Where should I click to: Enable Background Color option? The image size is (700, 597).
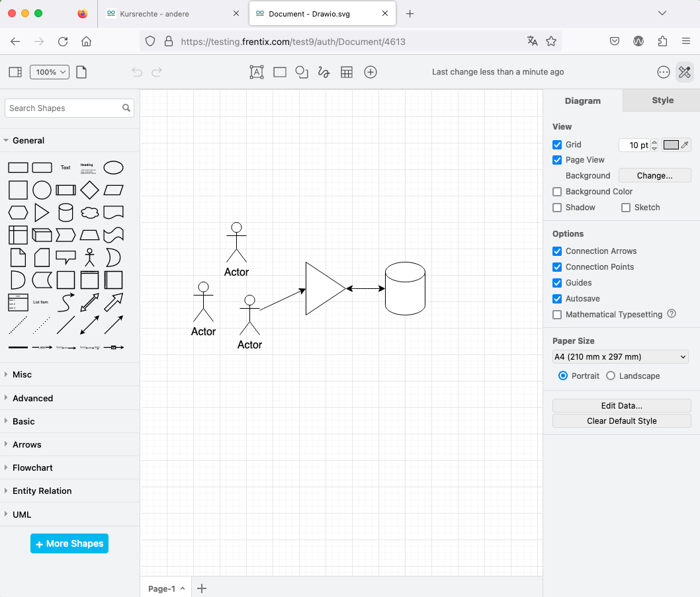tap(557, 191)
